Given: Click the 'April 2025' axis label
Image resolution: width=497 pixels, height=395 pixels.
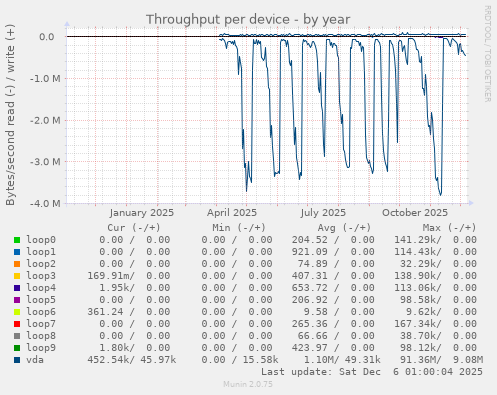Looking at the screenshot, I should pyautogui.click(x=232, y=213).
